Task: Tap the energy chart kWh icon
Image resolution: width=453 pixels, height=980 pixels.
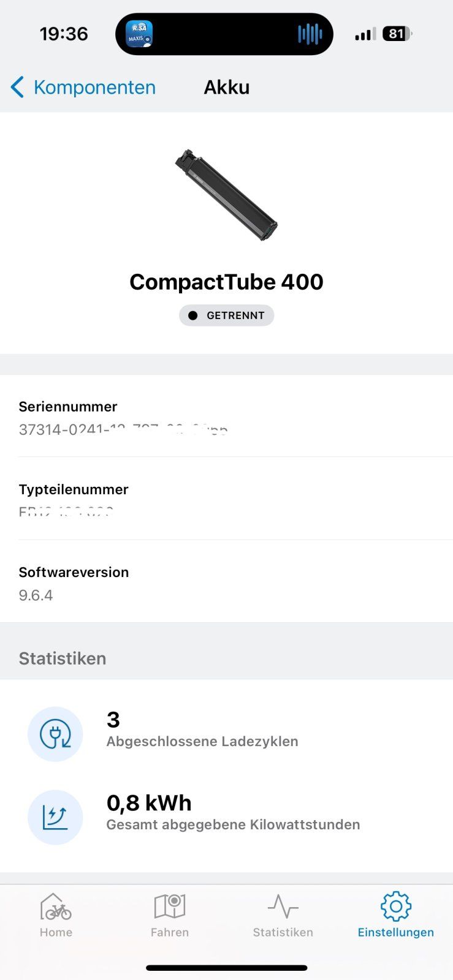Action: click(x=55, y=817)
